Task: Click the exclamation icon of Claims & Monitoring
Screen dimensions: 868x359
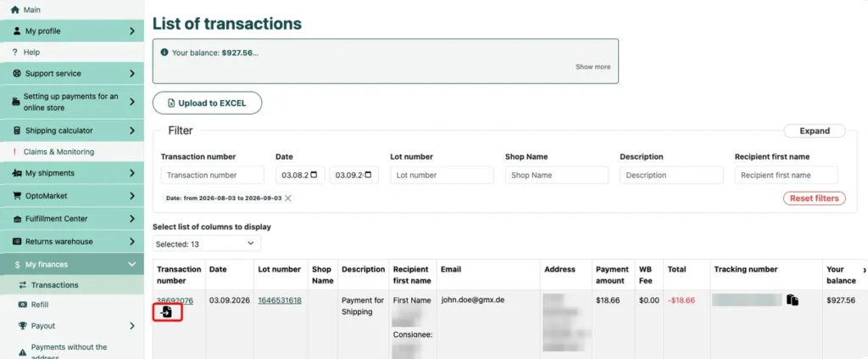Action: click(15, 152)
